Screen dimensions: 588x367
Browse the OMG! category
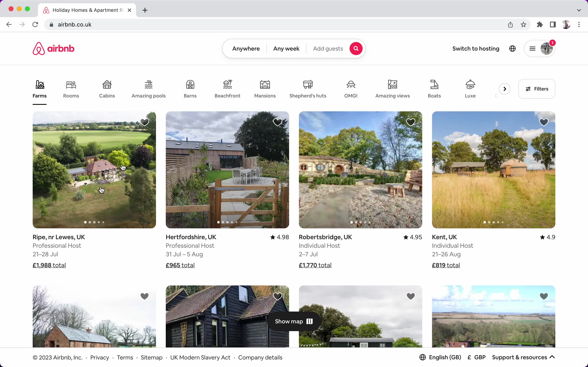351,89
